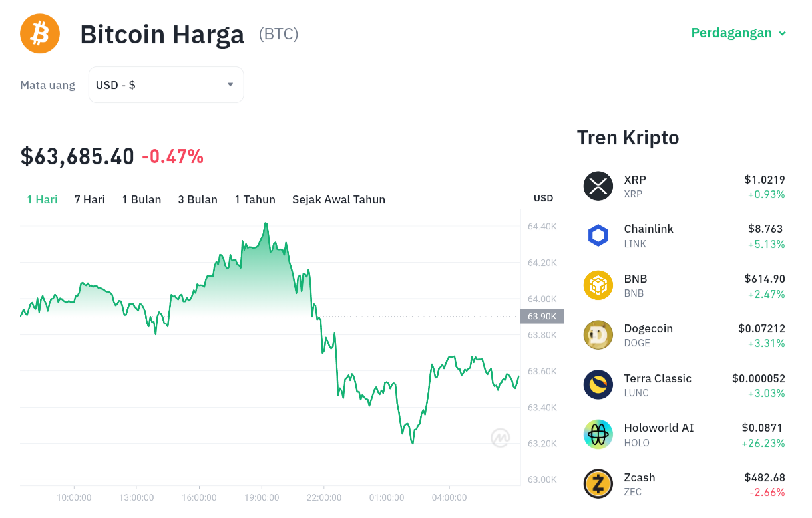
Task: Click the 63.90K price marker label
Action: point(542,317)
